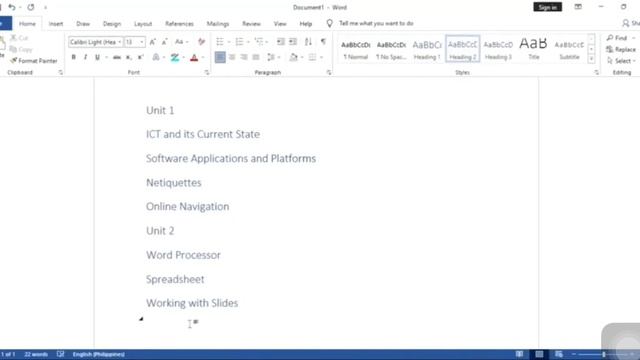Open the font name dropdown
Image resolution: width=640 pixels, height=360 pixels.
pos(120,42)
